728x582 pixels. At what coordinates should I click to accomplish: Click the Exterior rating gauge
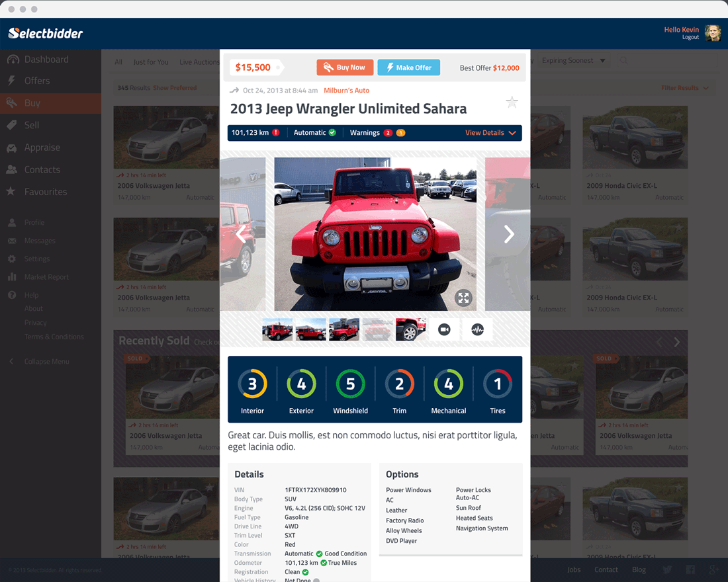[x=301, y=384]
